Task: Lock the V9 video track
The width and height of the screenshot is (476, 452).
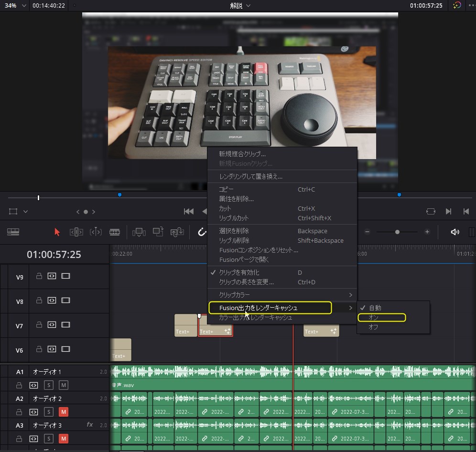Action: (x=39, y=276)
